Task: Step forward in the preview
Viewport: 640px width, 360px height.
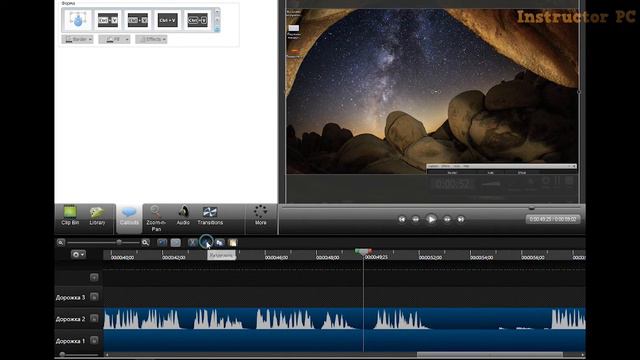Action: [447, 219]
